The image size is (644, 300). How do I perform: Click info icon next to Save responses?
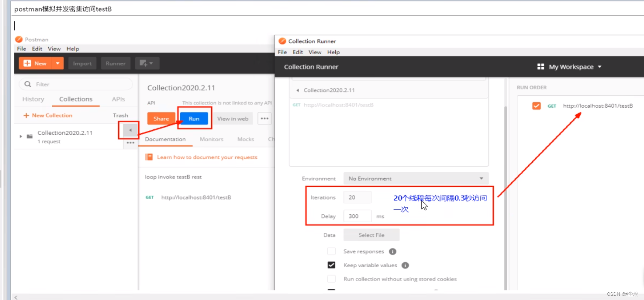pyautogui.click(x=393, y=252)
